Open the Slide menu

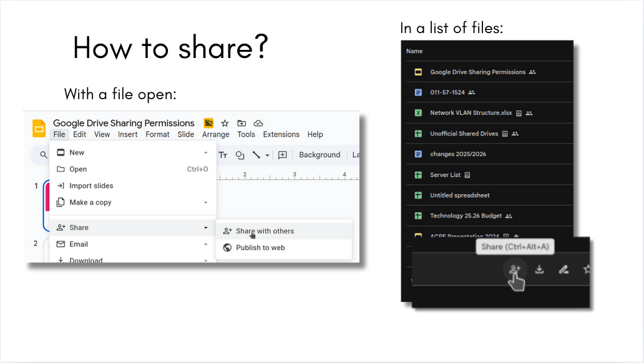pyautogui.click(x=185, y=134)
